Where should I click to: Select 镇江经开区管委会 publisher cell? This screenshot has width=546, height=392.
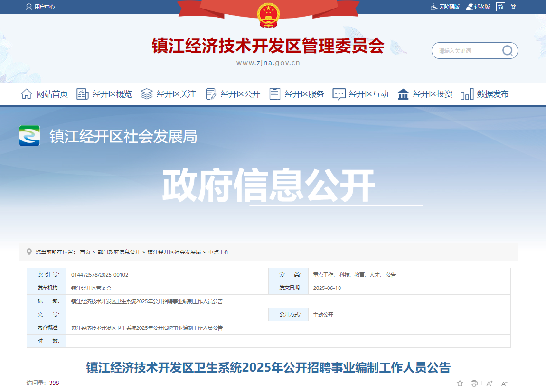tap(91, 288)
